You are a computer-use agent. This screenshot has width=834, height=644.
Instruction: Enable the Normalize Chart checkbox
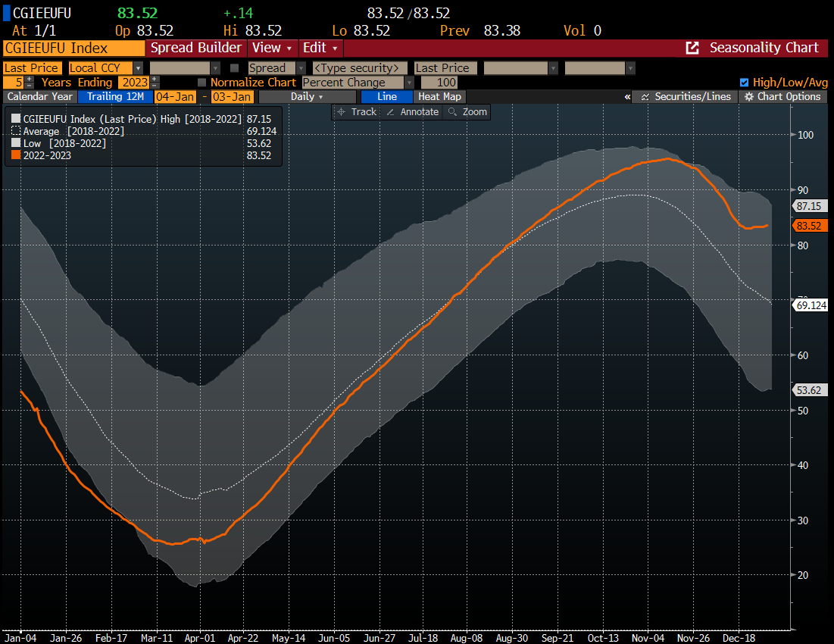[x=201, y=82]
